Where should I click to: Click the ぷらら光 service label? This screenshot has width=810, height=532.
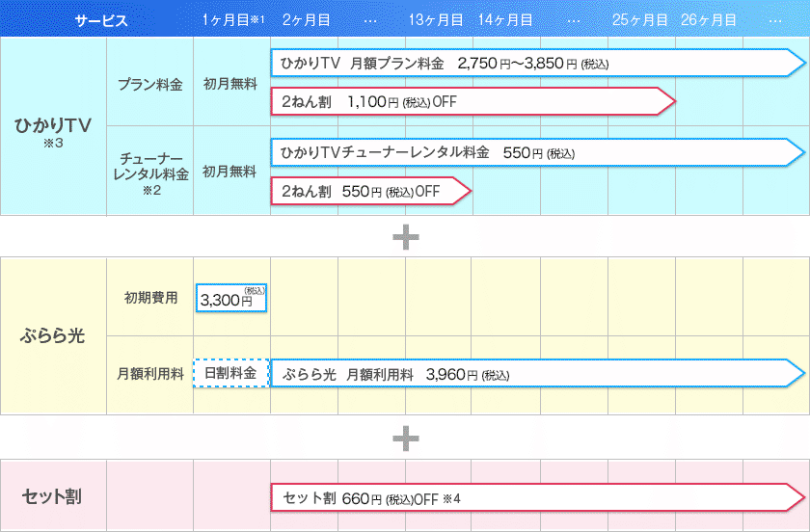coord(52,335)
